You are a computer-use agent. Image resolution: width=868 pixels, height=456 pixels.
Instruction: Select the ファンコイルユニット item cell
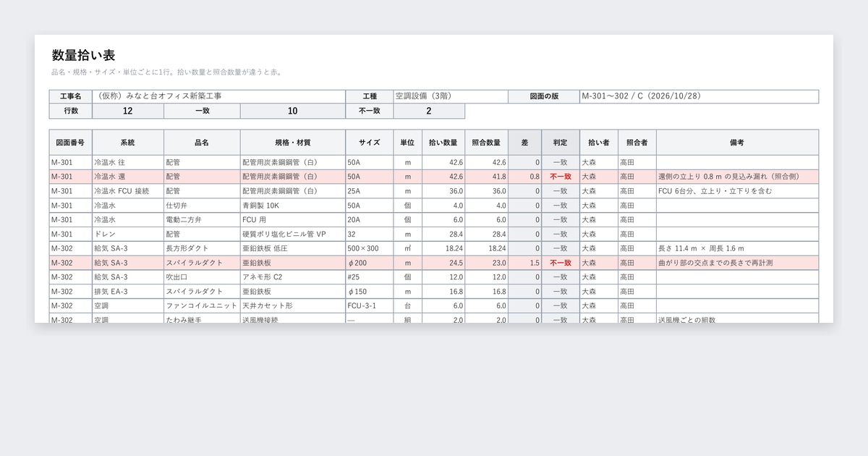point(203,306)
